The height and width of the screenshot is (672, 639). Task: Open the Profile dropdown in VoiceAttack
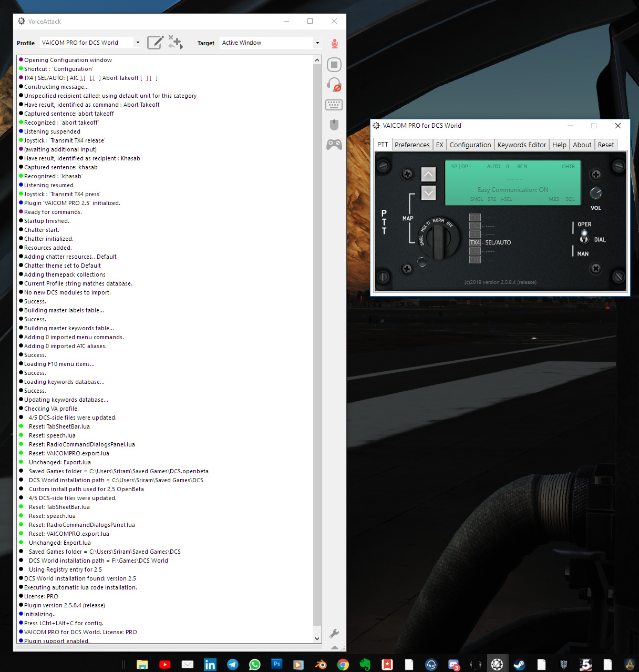(138, 43)
